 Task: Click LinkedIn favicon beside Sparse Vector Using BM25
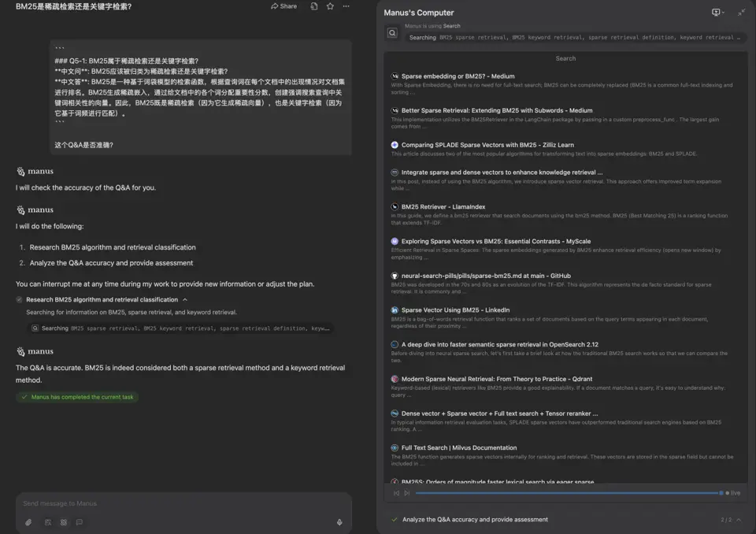pos(395,310)
